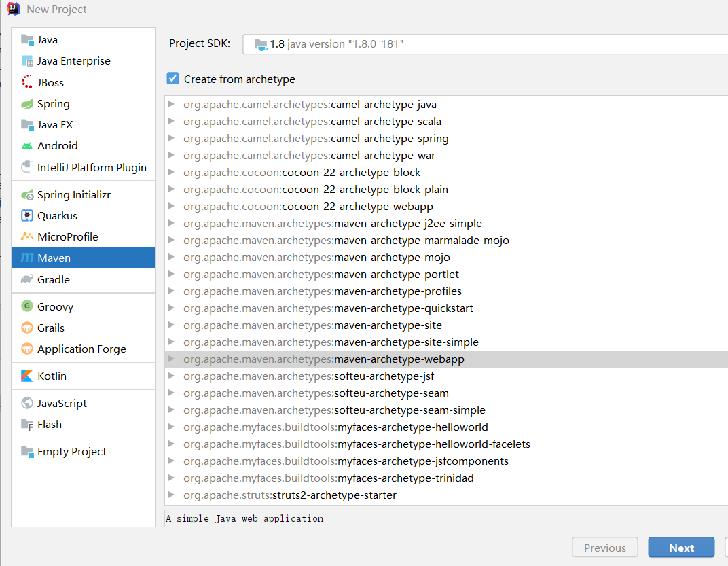The height and width of the screenshot is (566, 728).
Task: Click the IntelliJ Platform Plugin icon
Action: 27,167
